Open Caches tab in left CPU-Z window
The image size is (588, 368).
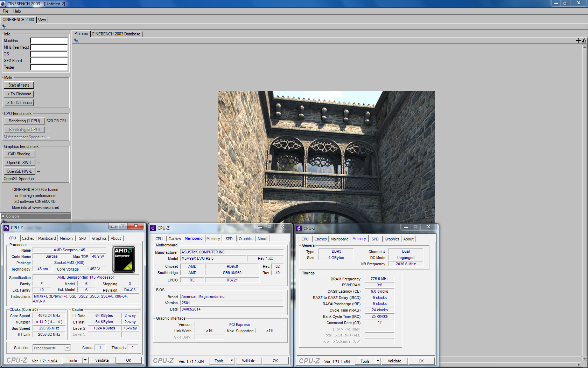[28, 238]
